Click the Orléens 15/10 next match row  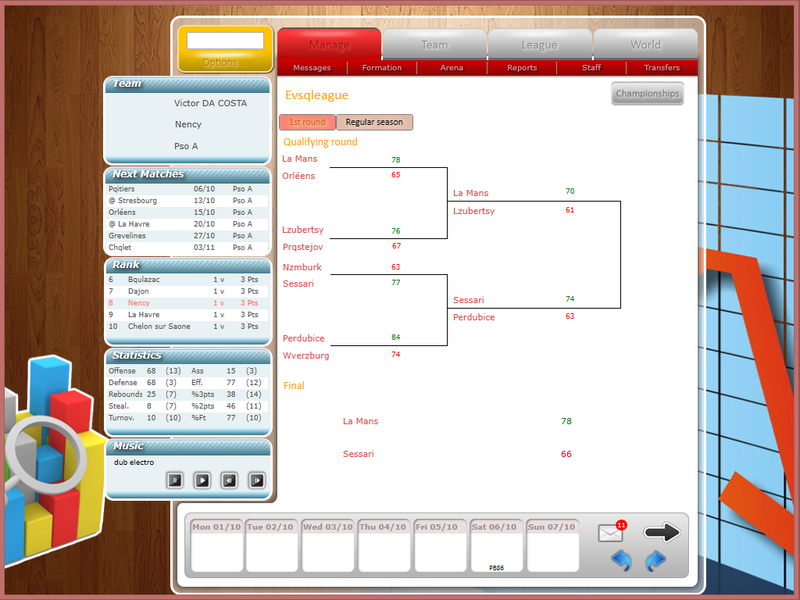click(x=187, y=212)
